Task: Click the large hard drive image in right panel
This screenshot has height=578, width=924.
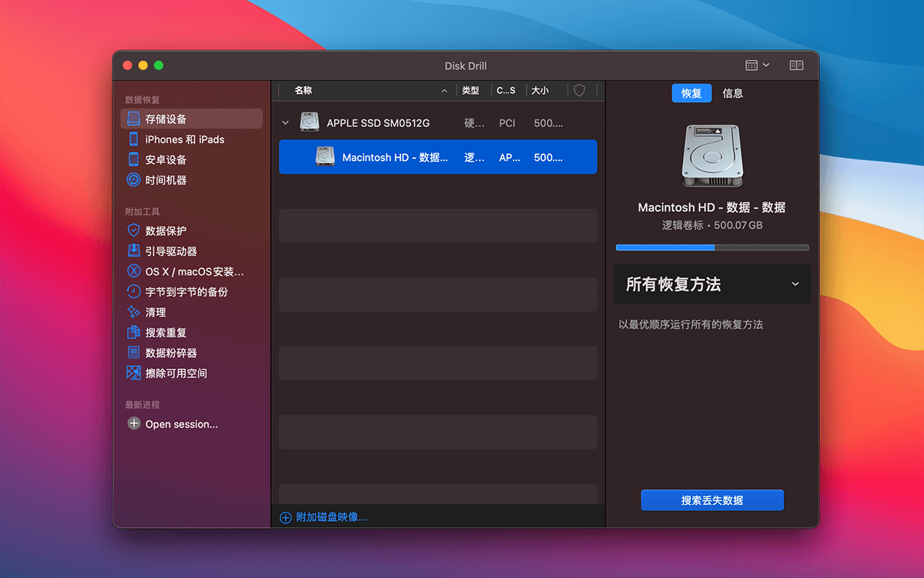Action: [x=711, y=154]
